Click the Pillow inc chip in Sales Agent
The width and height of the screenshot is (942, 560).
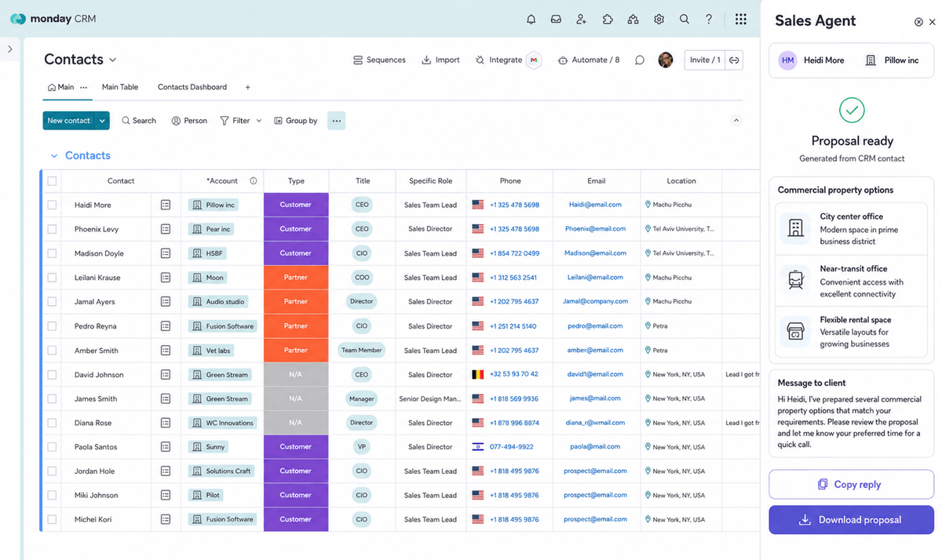pos(892,60)
